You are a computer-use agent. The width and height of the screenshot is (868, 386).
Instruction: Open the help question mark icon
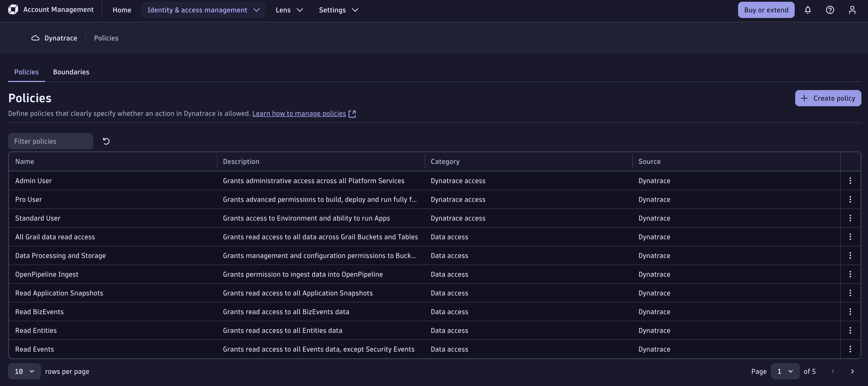(x=830, y=10)
